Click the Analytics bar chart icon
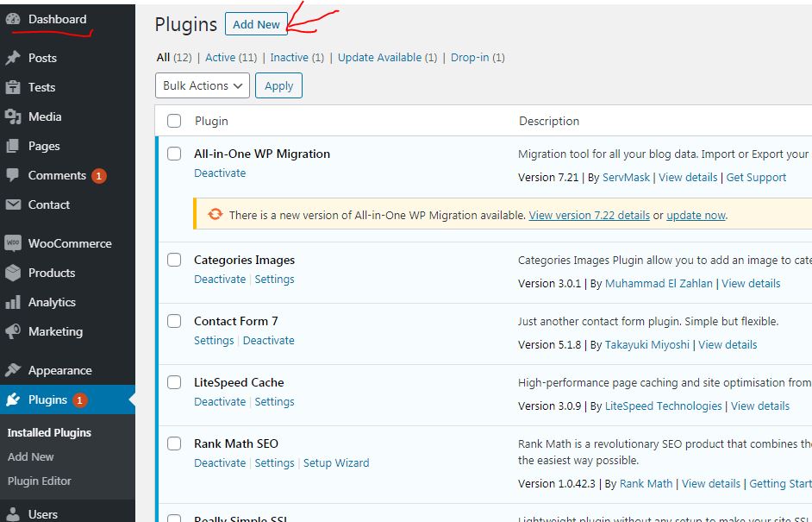Screen dimensions: 812x522 coord(13,302)
